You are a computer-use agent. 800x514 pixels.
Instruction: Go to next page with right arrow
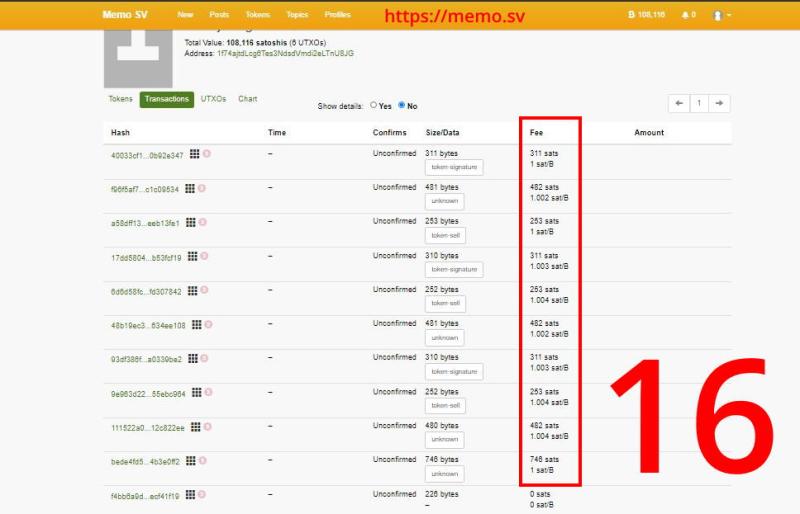click(719, 103)
